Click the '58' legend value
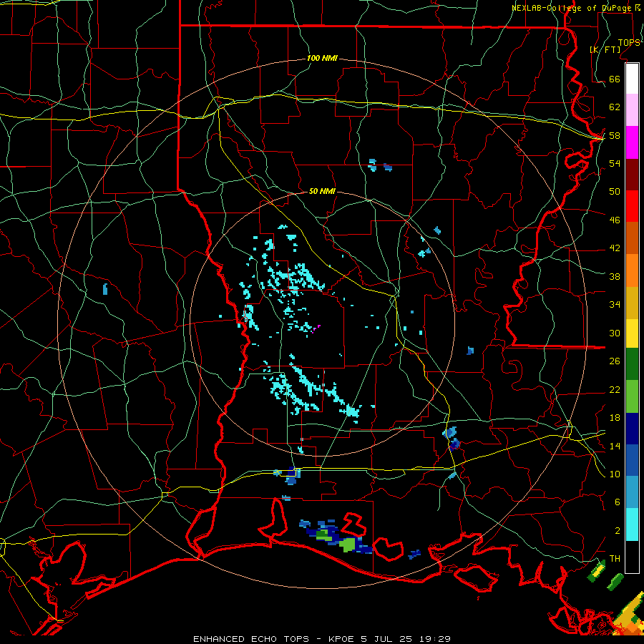Viewport: 644px width, 644px height. pyautogui.click(x=615, y=135)
